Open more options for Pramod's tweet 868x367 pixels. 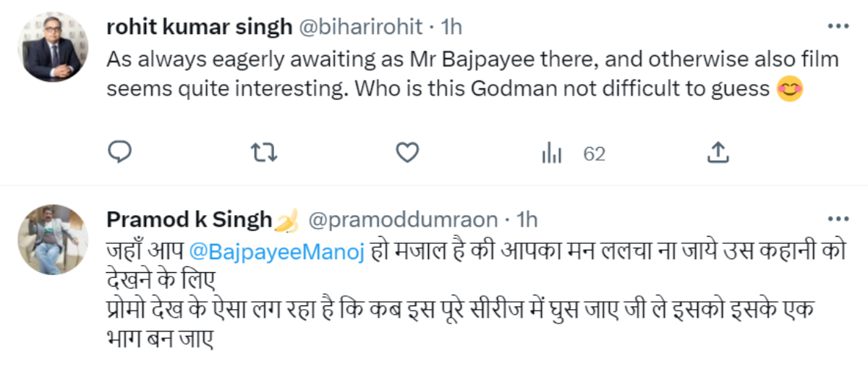[x=838, y=219]
